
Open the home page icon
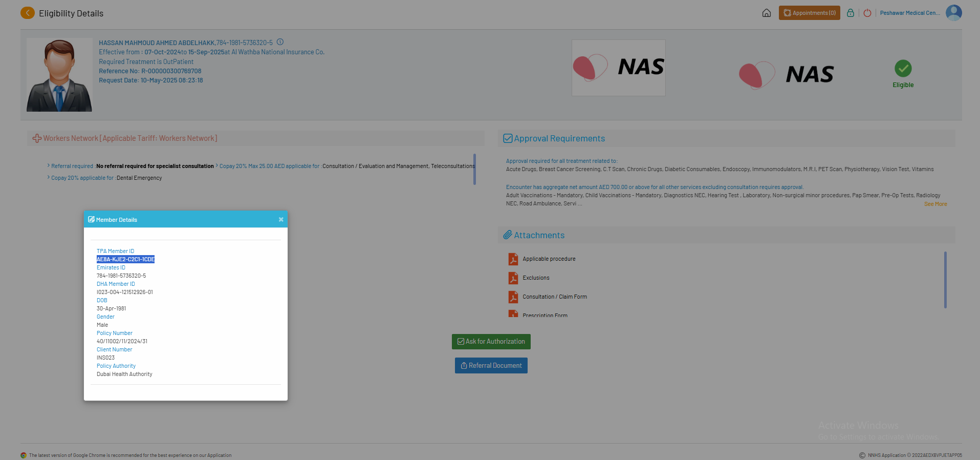[x=766, y=13]
